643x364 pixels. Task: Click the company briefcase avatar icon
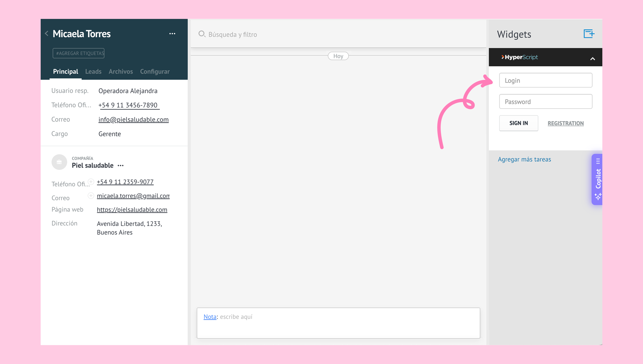pyautogui.click(x=59, y=162)
